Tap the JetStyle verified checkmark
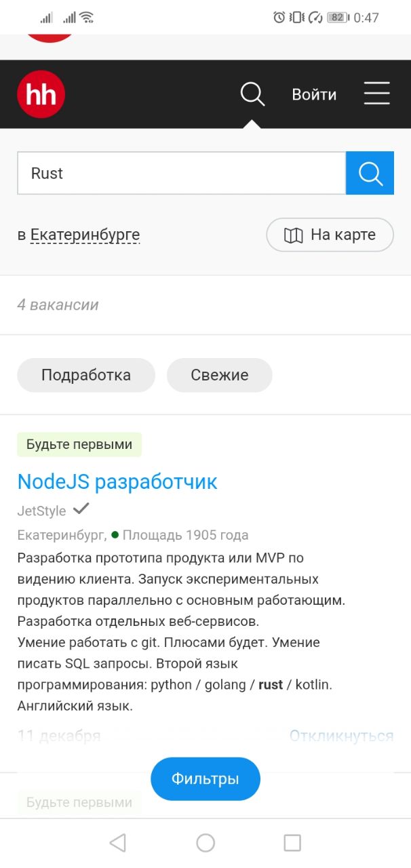The height and width of the screenshot is (868, 411). coord(81,509)
